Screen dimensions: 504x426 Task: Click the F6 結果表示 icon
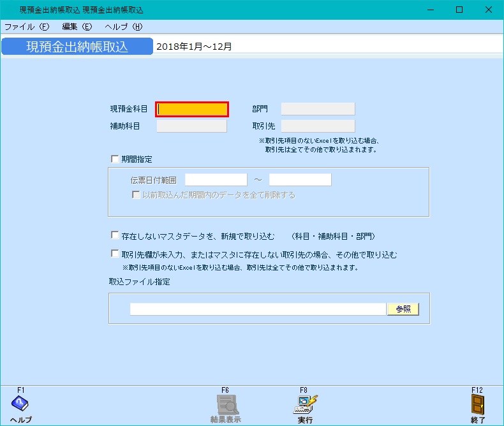click(x=227, y=405)
